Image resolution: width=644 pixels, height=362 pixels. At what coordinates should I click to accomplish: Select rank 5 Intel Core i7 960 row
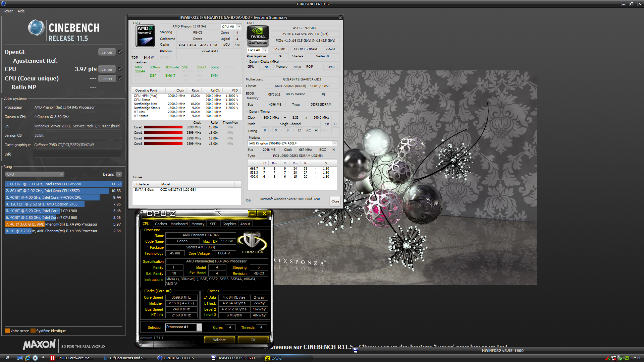[63, 211]
